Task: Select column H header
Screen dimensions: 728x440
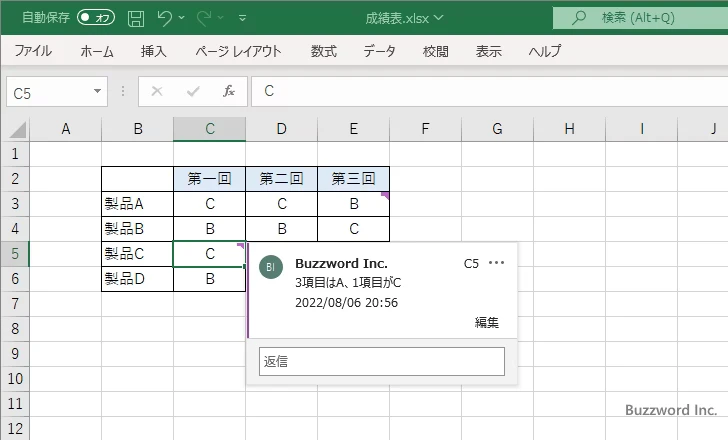Action: [569, 129]
